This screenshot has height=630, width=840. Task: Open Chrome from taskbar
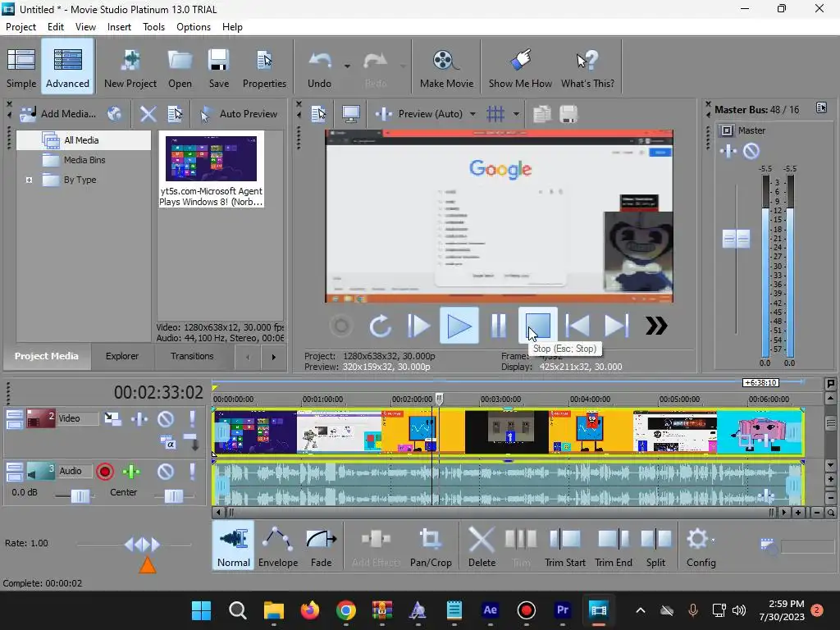tap(346, 610)
